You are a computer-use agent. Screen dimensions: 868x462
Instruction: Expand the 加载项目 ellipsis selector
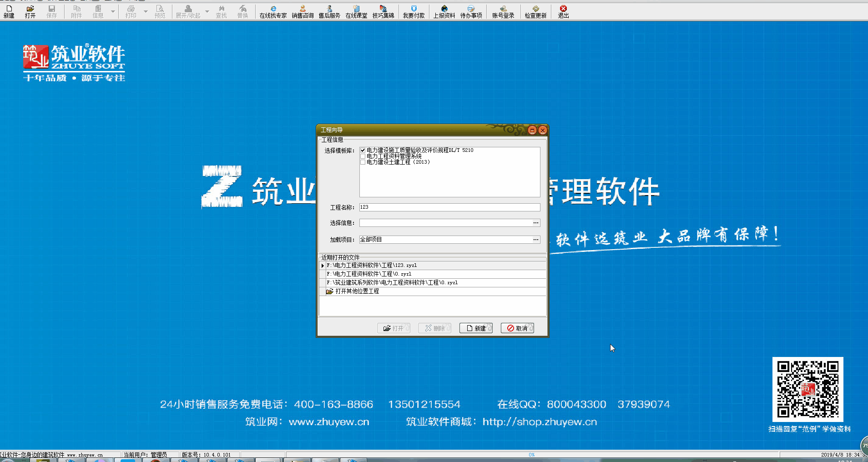[536, 240]
